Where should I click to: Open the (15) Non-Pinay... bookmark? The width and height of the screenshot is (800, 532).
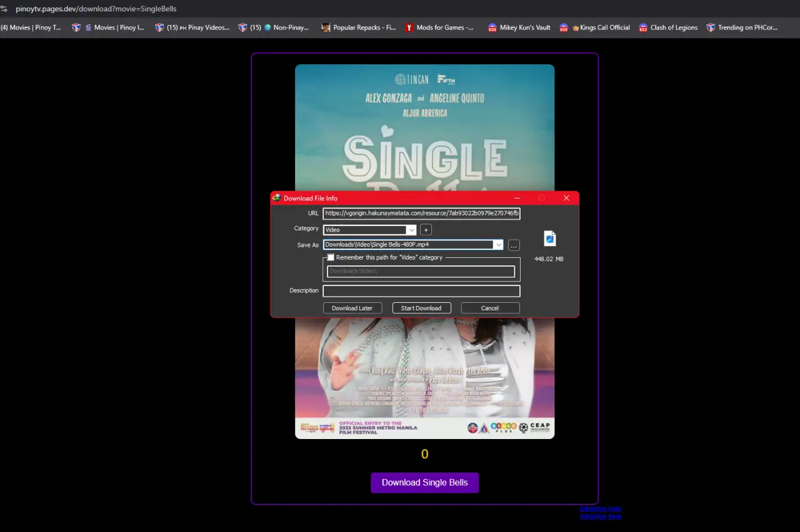point(274,27)
